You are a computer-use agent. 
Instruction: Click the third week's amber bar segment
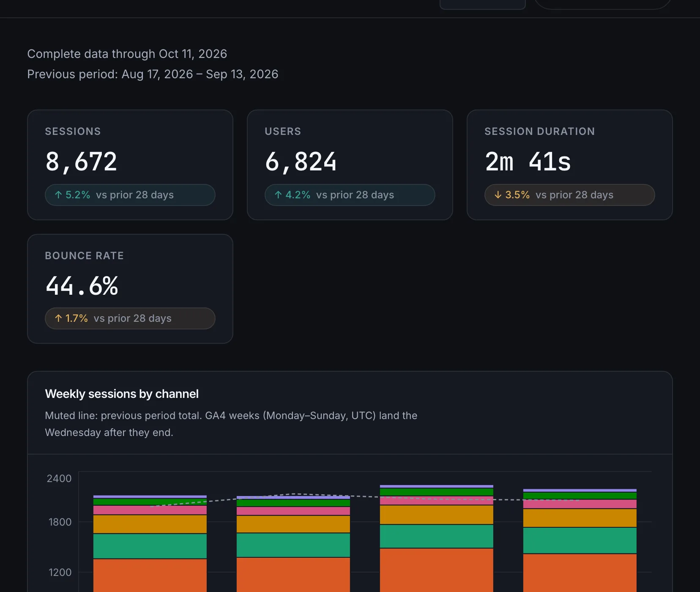437,515
